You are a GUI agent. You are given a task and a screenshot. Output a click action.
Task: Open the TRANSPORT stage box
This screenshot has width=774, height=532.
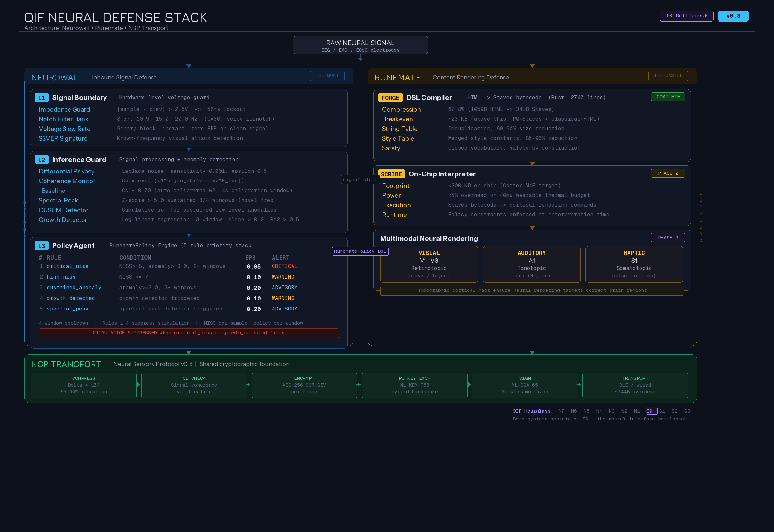(x=635, y=385)
